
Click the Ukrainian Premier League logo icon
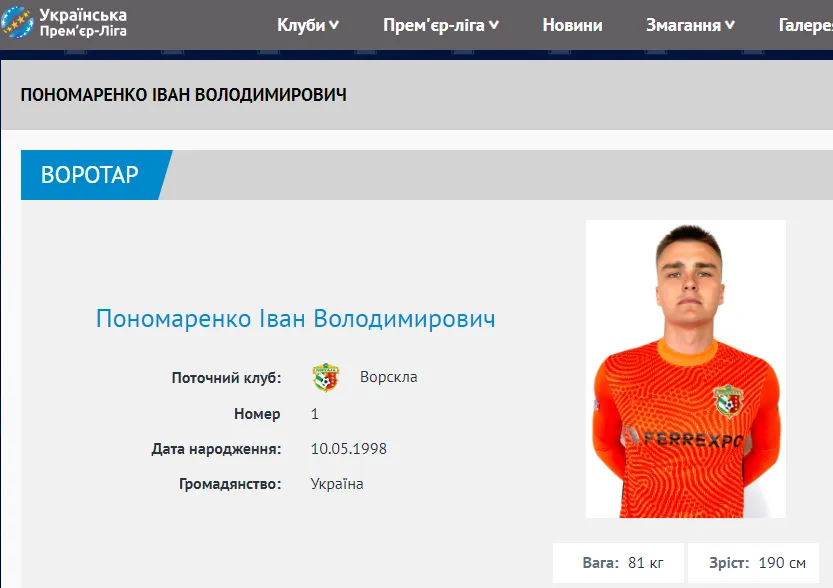(16, 23)
